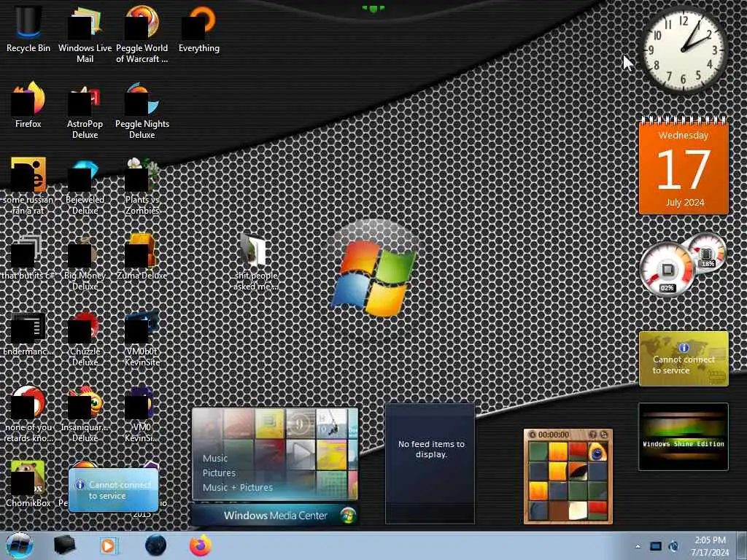747x560 pixels.
Task: Show hidden tray icons arrow
Action: [x=638, y=546]
